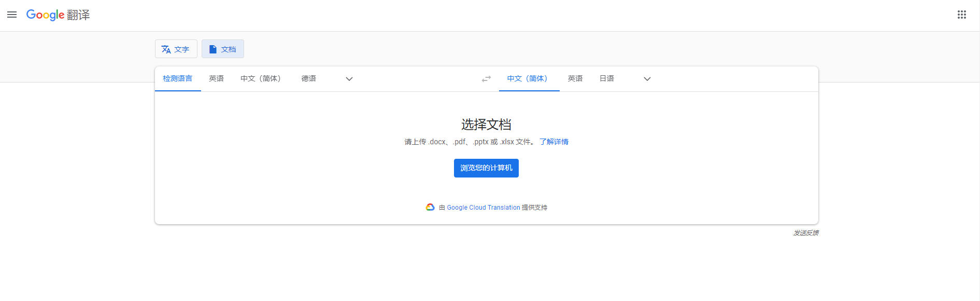Open the 了解详情 link
Viewport: 980px width, 301px height.
[554, 142]
